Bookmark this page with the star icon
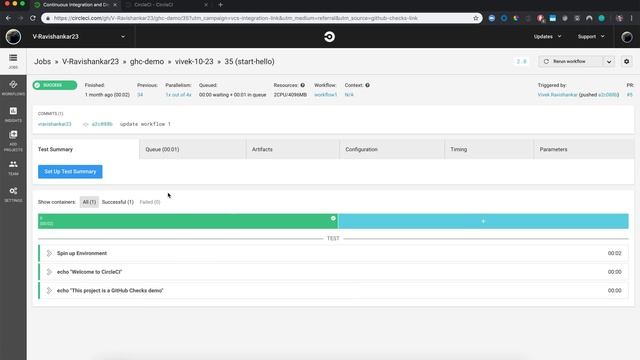Viewport: 640px width, 360px height. click(476, 18)
